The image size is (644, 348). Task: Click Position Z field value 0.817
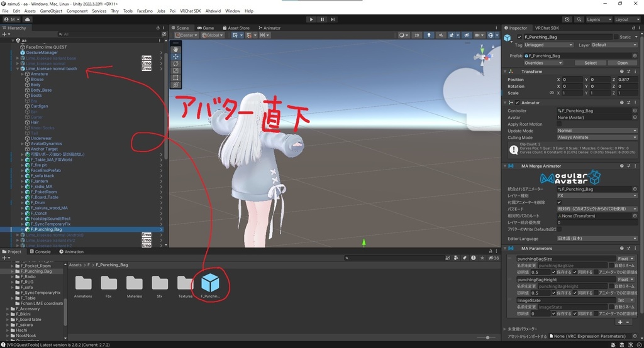coord(627,80)
